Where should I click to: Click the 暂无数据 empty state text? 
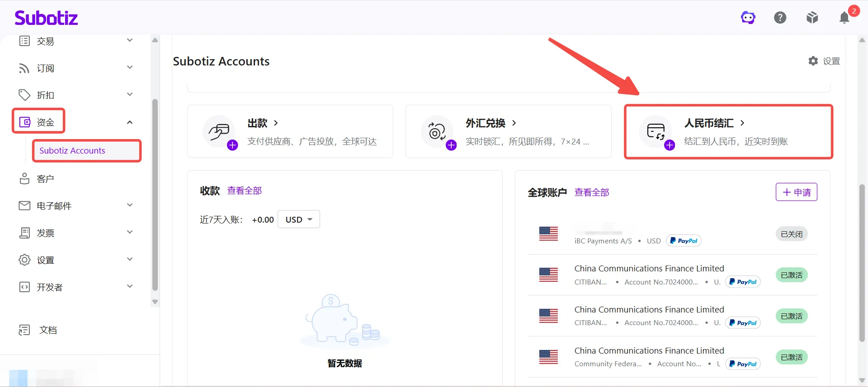pos(345,364)
